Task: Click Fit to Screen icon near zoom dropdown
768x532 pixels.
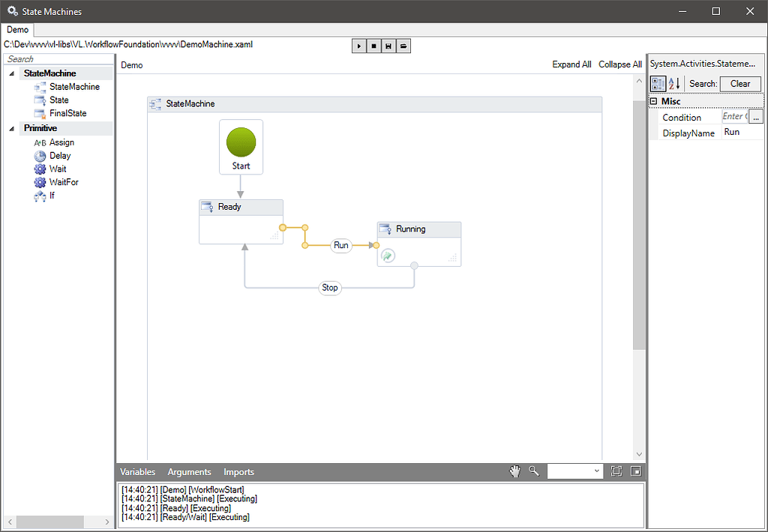Action: point(616,471)
